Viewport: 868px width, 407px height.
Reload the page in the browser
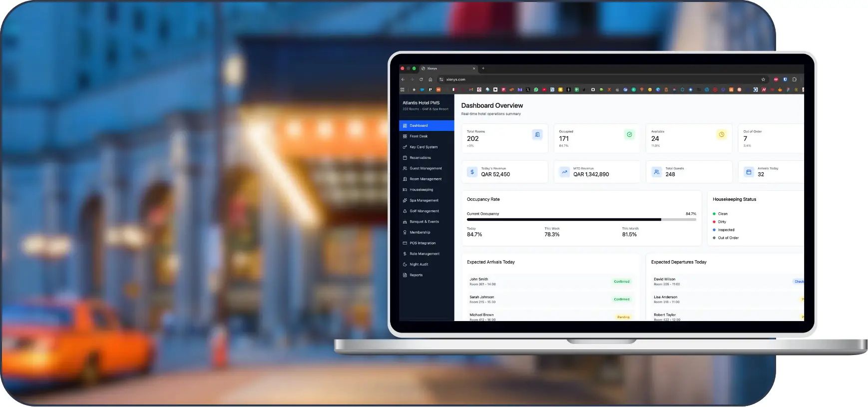click(421, 79)
